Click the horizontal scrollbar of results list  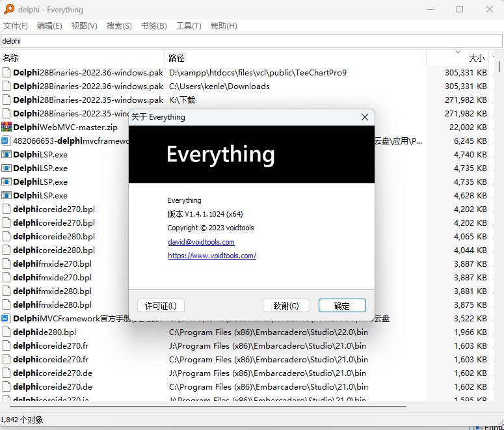click(x=208, y=407)
